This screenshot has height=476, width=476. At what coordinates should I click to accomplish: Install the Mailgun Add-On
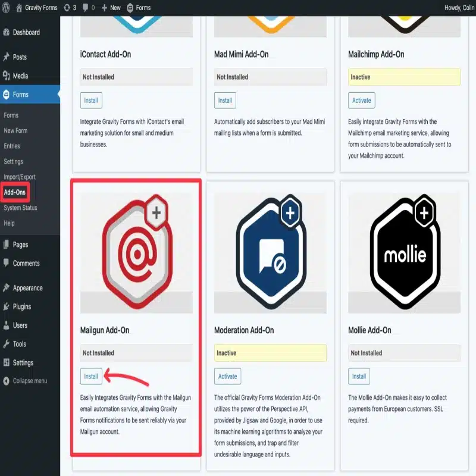pos(91,376)
